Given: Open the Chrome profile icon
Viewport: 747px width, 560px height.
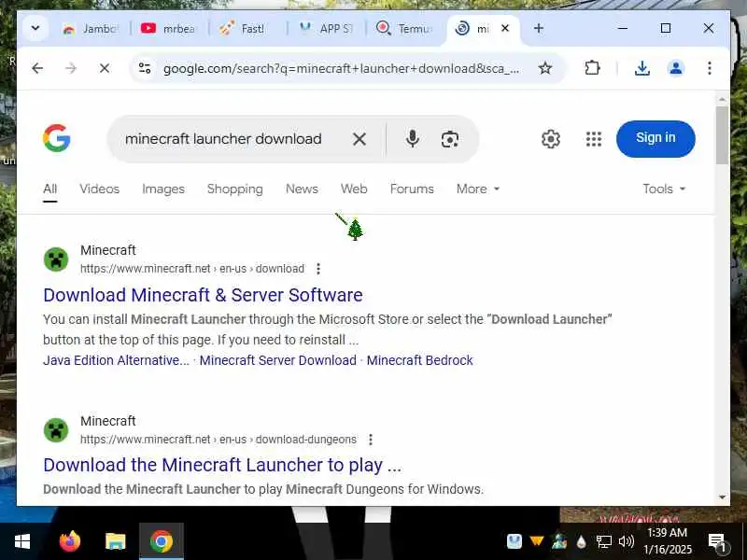Looking at the screenshot, I should [675, 68].
